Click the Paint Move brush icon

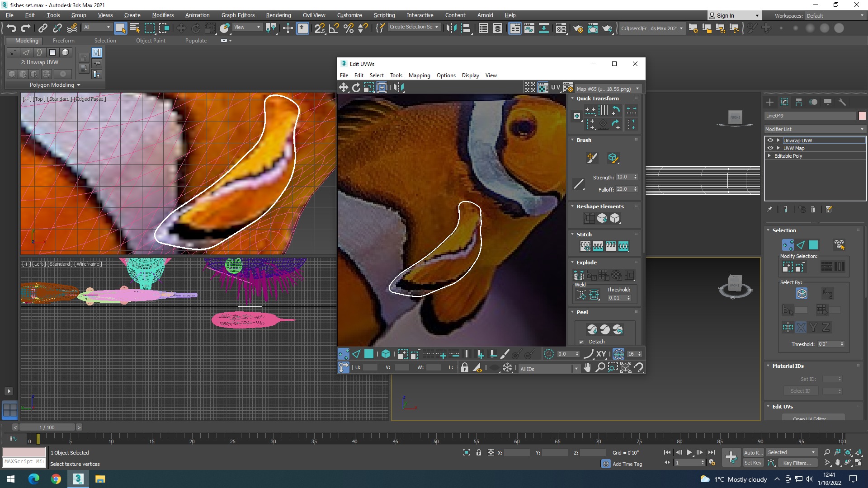(592, 158)
